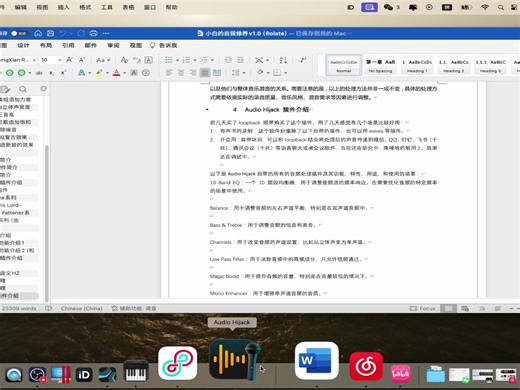Apply the Heading 1 style
The width and height of the screenshot is (520, 390).
point(417,65)
